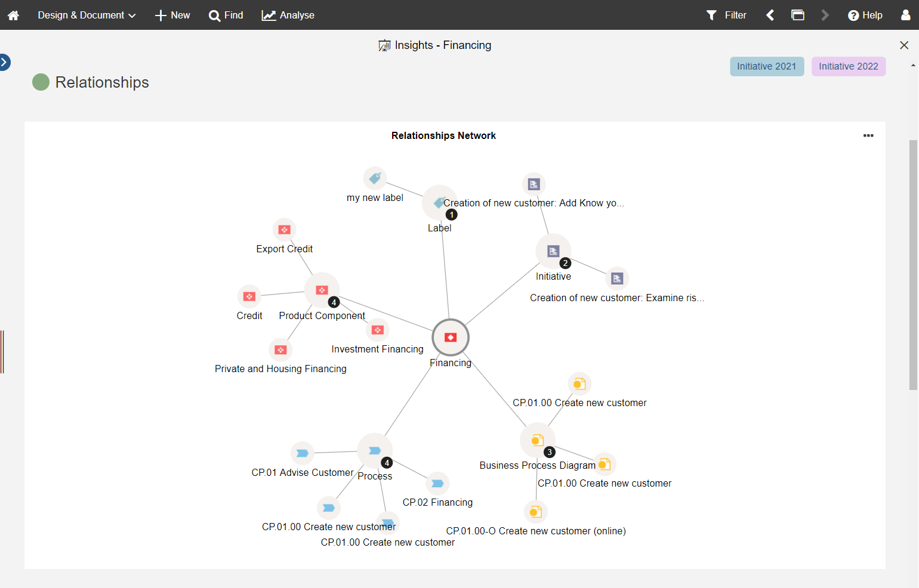The height and width of the screenshot is (588, 919).
Task: Toggle the Initiative 2022 tag
Action: (x=848, y=66)
